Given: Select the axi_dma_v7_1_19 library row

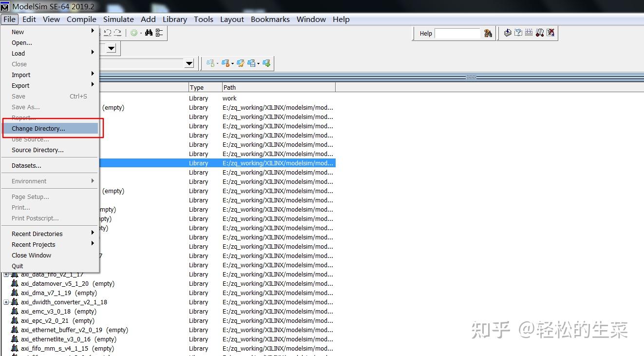Looking at the screenshot, I should point(168,293).
